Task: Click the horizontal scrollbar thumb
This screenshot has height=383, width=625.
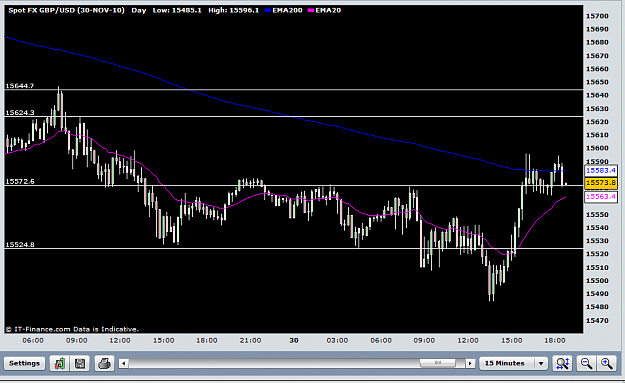Action: pos(437,363)
